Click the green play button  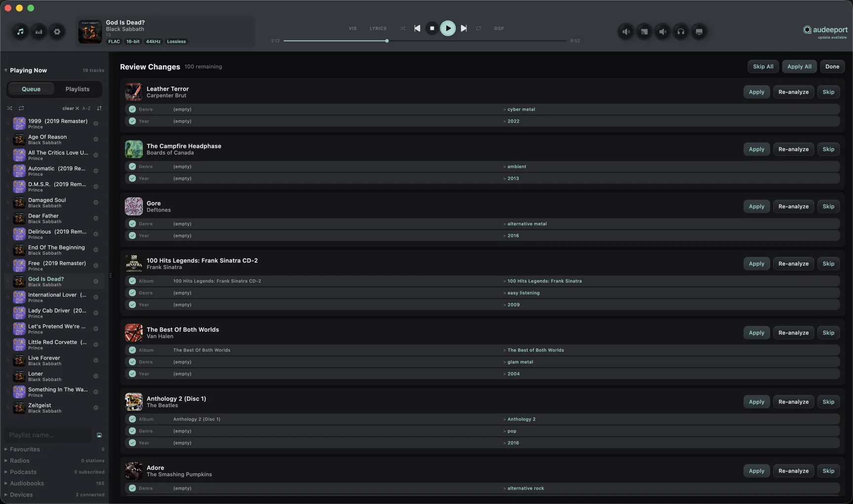coord(448,28)
